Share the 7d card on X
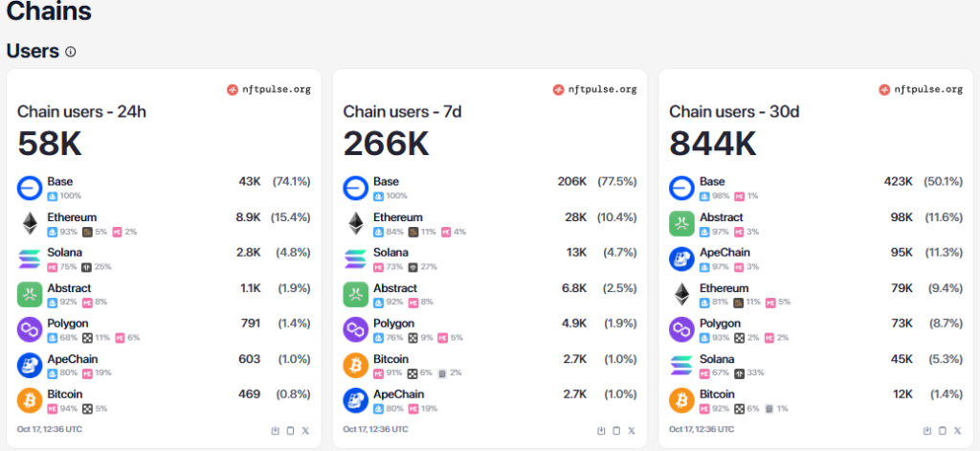 pos(632,430)
